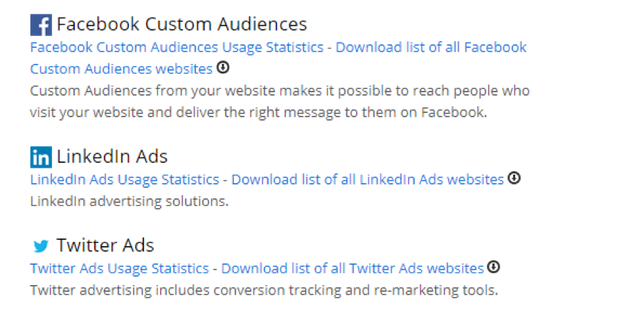Select the Facebook Custom Audiences heading
644x321 pixels.
coord(181,24)
